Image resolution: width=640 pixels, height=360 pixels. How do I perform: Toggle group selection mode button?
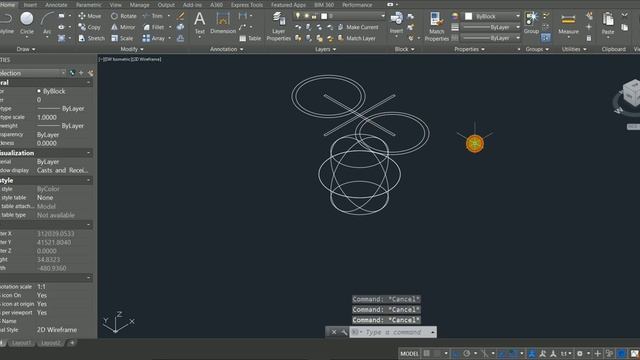tap(546, 38)
